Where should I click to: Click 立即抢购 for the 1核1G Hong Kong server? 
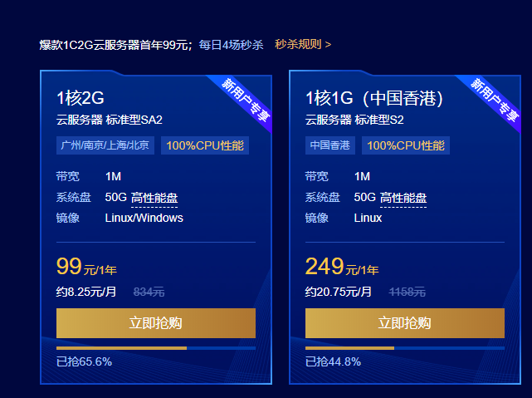pyautogui.click(x=404, y=323)
